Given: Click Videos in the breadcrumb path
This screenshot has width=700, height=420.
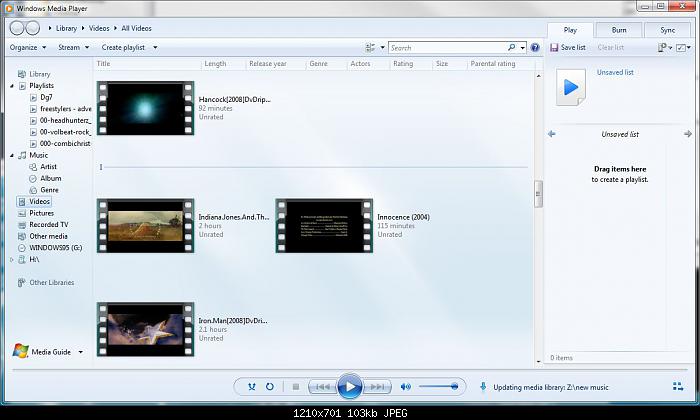Looking at the screenshot, I should (99, 28).
